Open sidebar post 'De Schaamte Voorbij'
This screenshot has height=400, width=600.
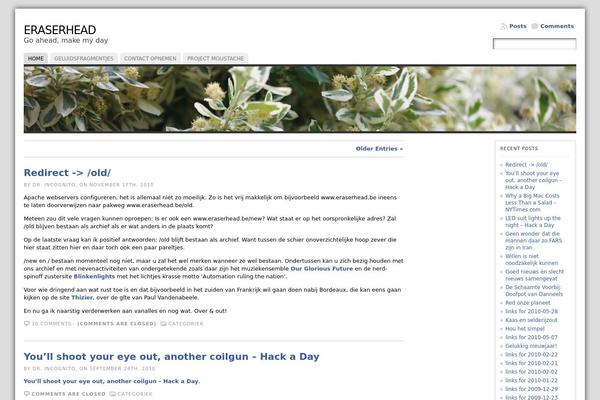(x=534, y=291)
